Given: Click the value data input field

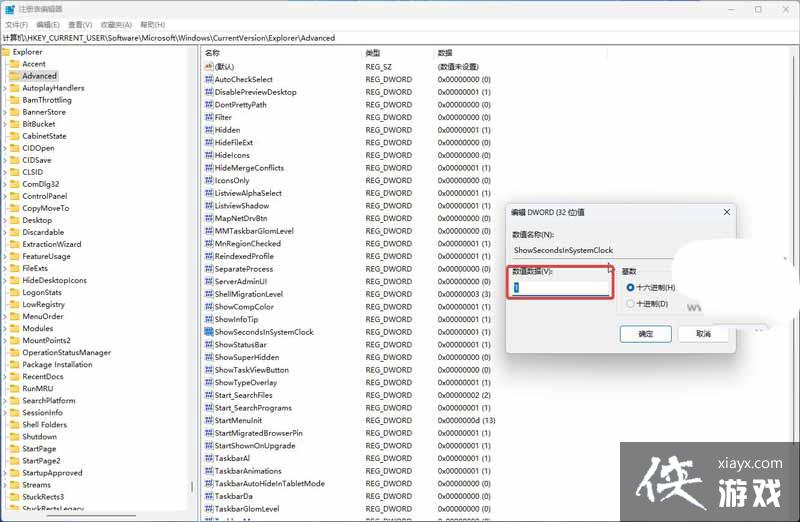Looking at the screenshot, I should pos(561,288).
